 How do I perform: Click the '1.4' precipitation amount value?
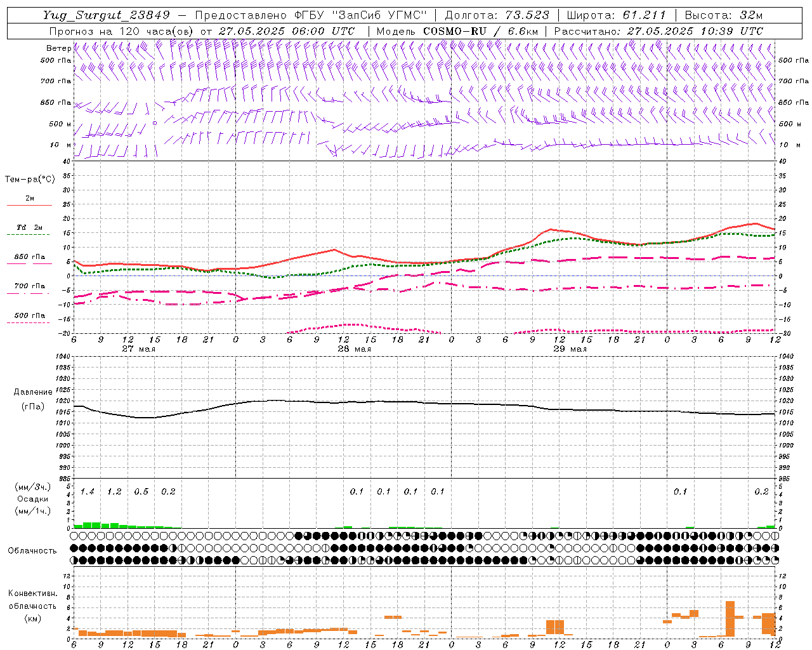tap(88, 492)
